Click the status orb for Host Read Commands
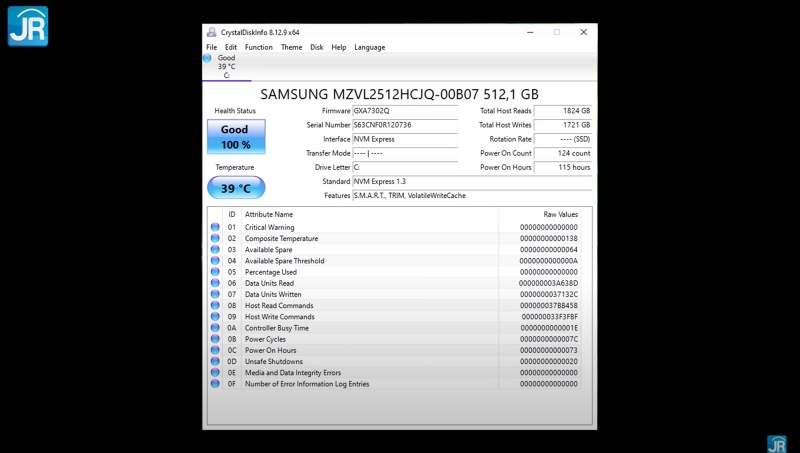The image size is (800, 453). pos(215,306)
